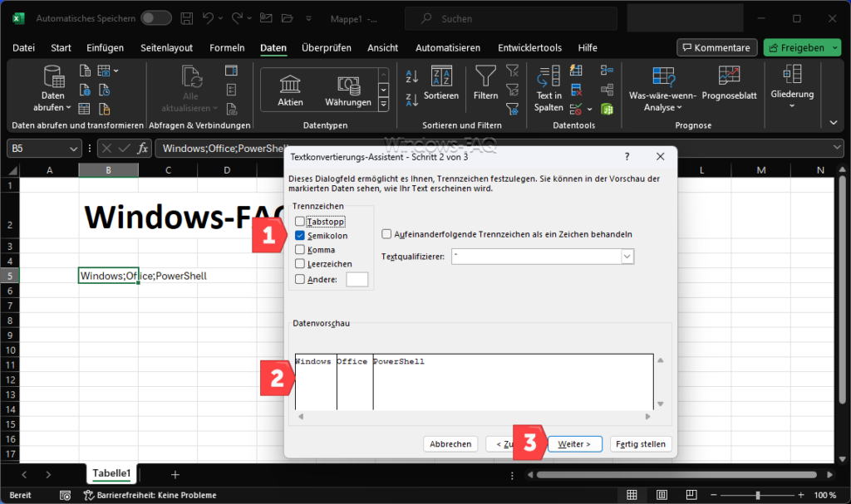The image size is (851, 504).
Task: Click the Undo arrow icon
Action: [x=208, y=18]
